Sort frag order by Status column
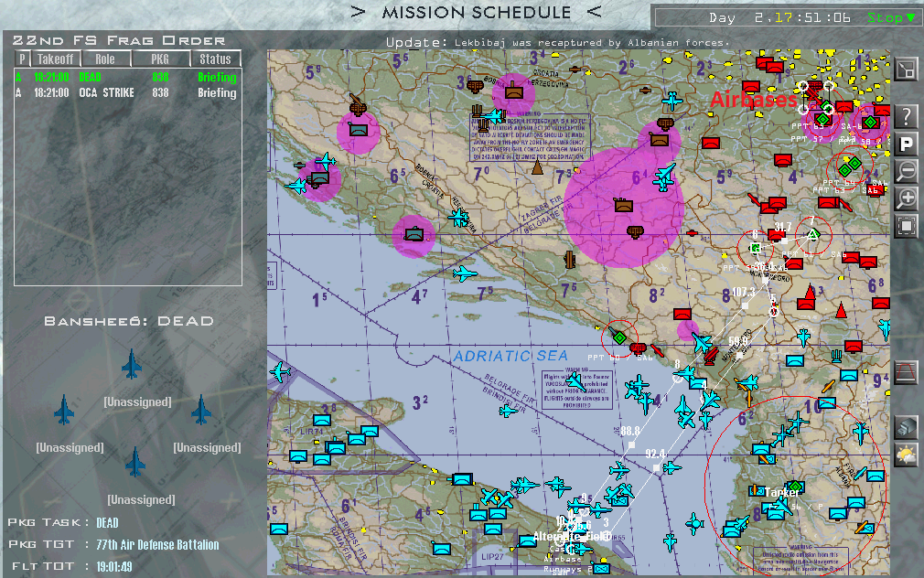The width and height of the screenshot is (924, 578). click(x=216, y=59)
